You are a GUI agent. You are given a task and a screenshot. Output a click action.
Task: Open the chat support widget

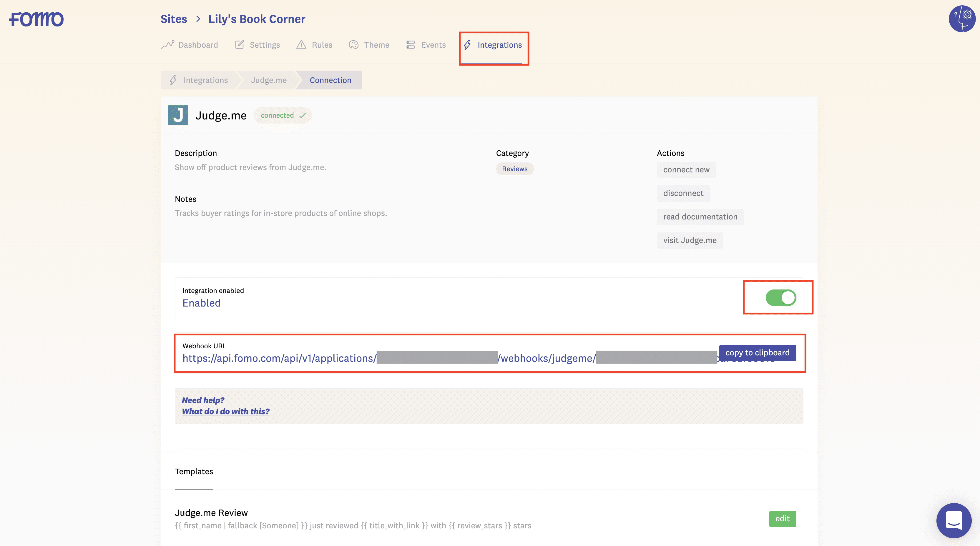pyautogui.click(x=954, y=520)
